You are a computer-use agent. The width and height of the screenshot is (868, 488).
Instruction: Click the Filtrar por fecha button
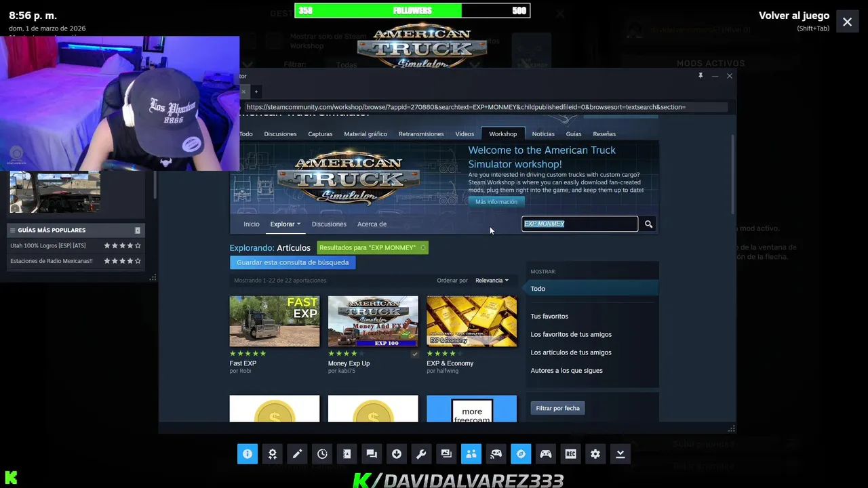coord(557,408)
